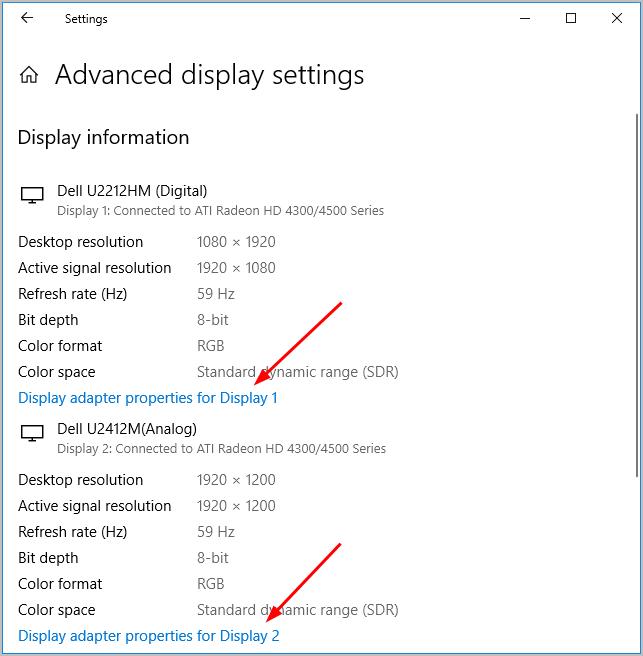Go back using the back arrow
The image size is (643, 656).
point(27,18)
